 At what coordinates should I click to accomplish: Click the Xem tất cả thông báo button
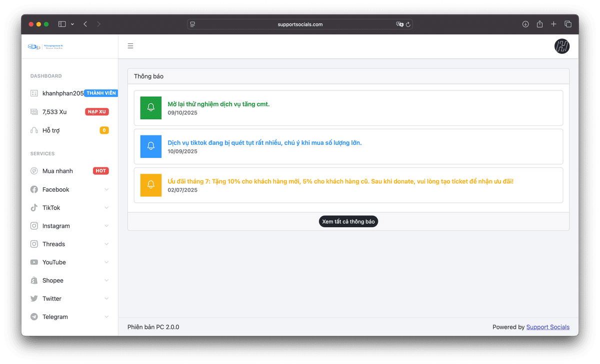348,222
